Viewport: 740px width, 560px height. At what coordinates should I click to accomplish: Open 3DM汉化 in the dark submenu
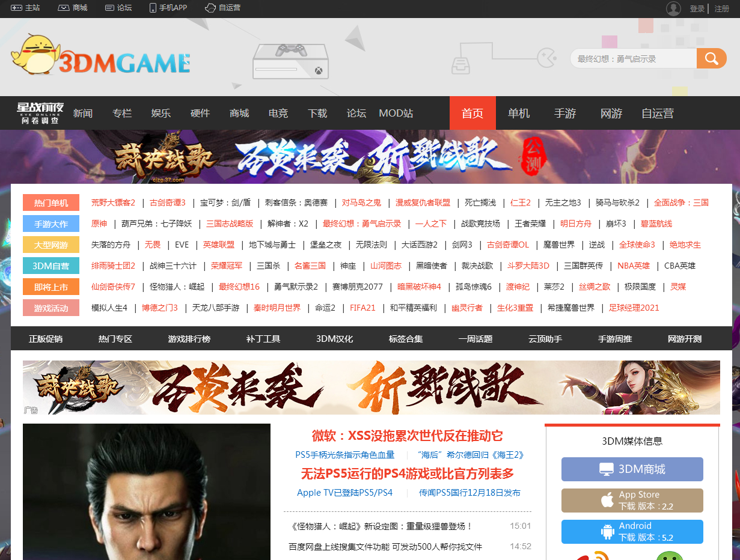click(335, 339)
